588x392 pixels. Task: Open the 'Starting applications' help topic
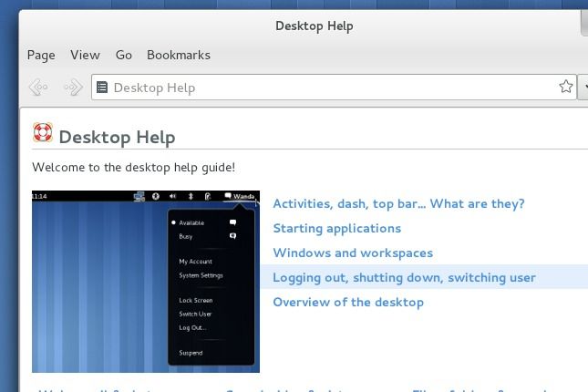click(336, 229)
